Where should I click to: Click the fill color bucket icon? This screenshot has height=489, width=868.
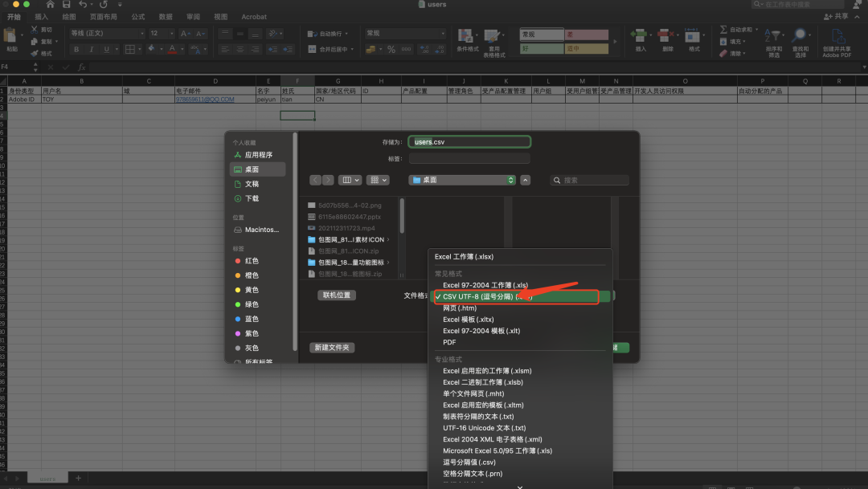(x=152, y=49)
